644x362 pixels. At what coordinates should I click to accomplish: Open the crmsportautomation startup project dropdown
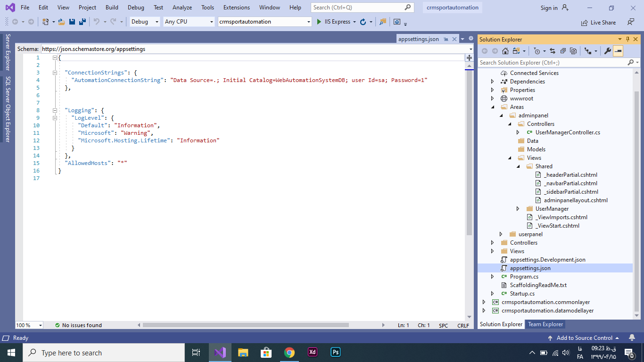click(265, 22)
